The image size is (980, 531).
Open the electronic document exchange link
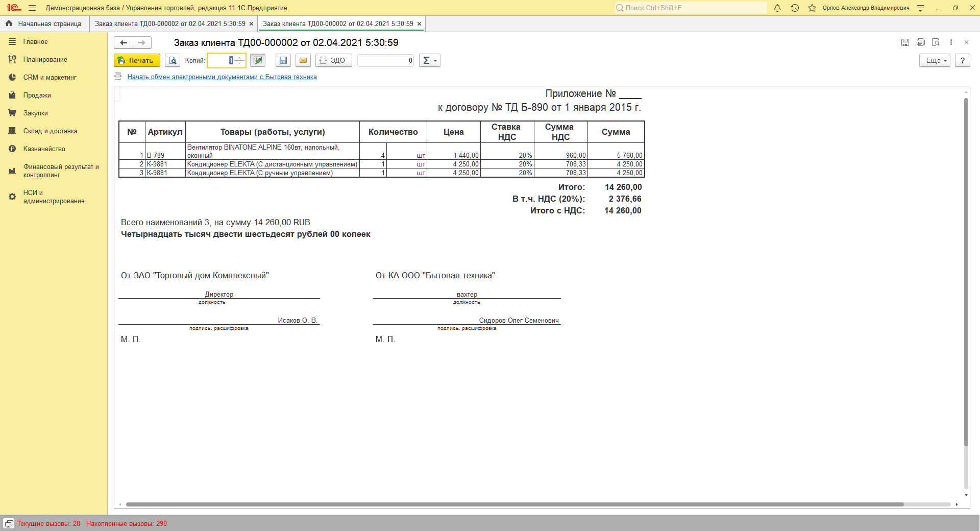coord(222,77)
